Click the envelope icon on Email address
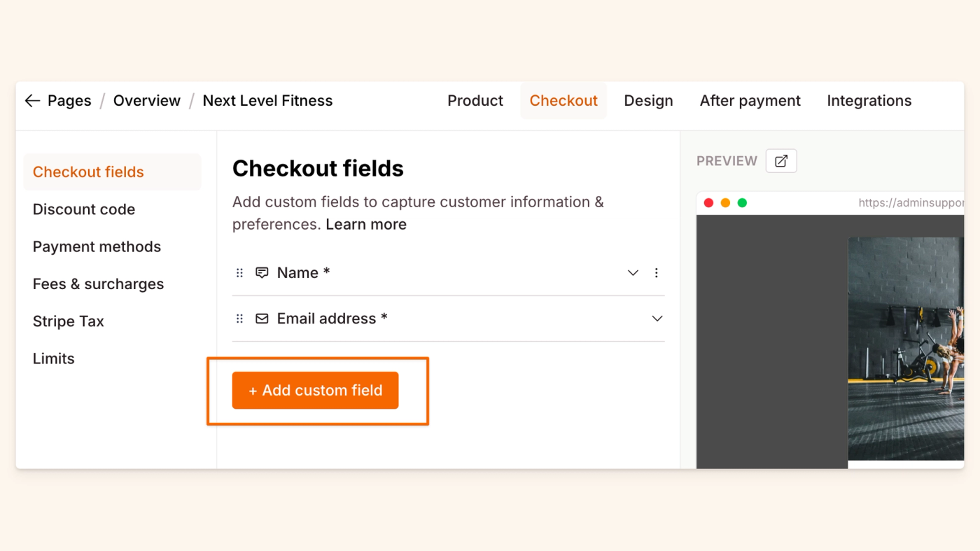Viewport: 980px width, 551px height. [x=262, y=319]
